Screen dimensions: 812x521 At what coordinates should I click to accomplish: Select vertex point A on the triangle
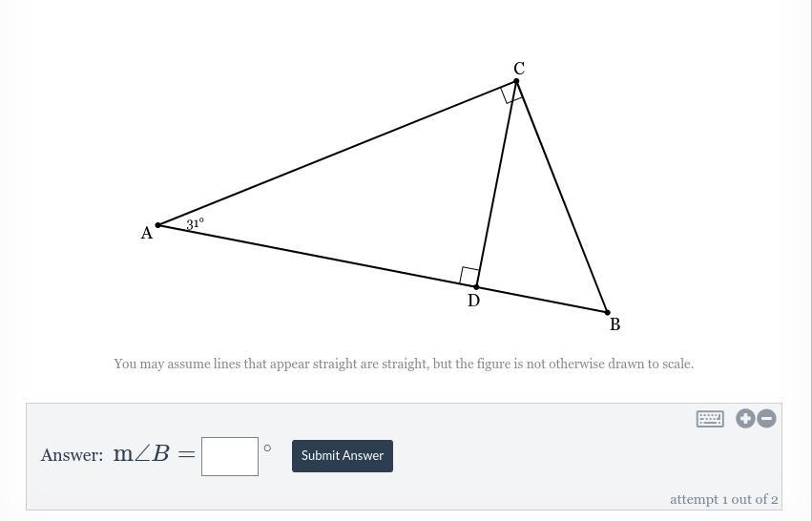(158, 225)
